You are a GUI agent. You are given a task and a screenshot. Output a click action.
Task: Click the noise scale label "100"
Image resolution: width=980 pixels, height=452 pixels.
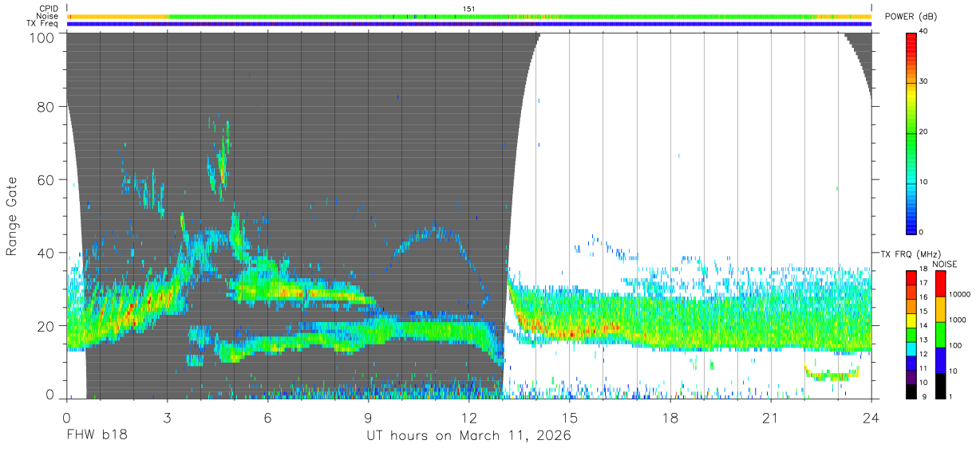pyautogui.click(x=956, y=345)
